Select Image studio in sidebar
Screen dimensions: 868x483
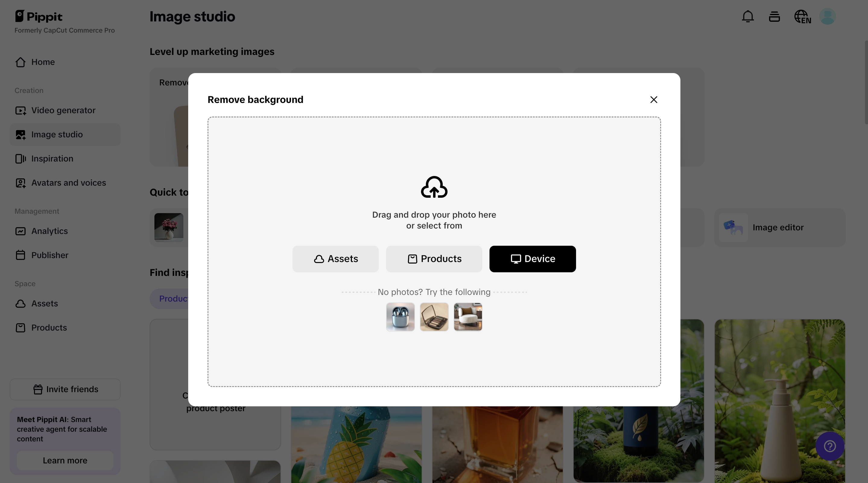[x=65, y=135]
